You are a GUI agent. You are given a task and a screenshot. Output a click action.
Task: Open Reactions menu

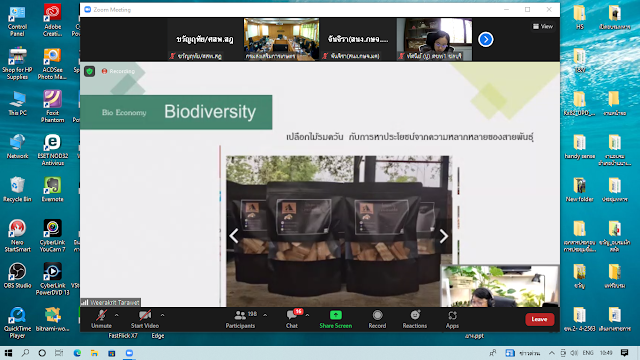click(x=415, y=319)
